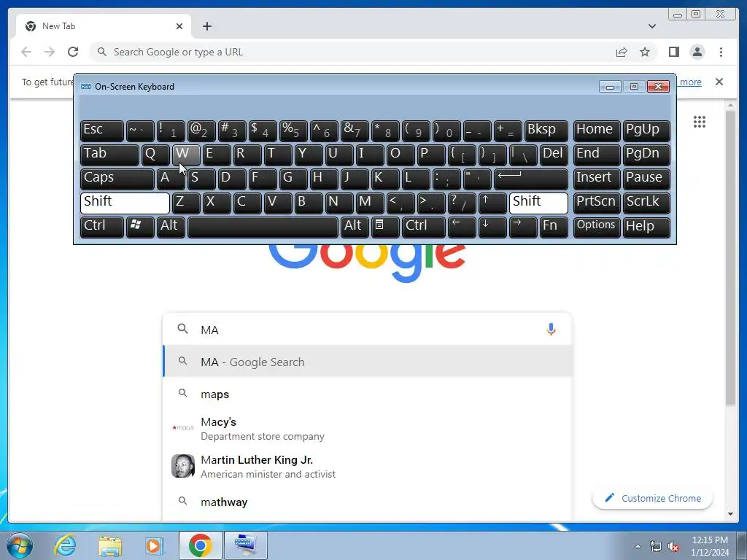Image resolution: width=747 pixels, height=560 pixels.
Task: Open the tab search dropdown arrow
Action: tap(651, 26)
